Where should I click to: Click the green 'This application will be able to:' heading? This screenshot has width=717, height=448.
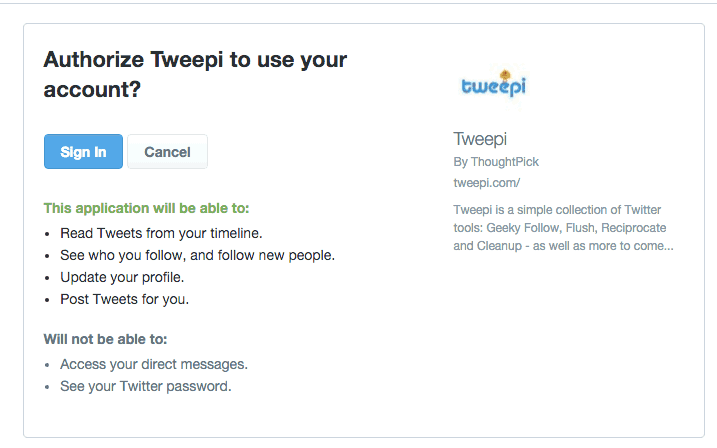pos(146,208)
